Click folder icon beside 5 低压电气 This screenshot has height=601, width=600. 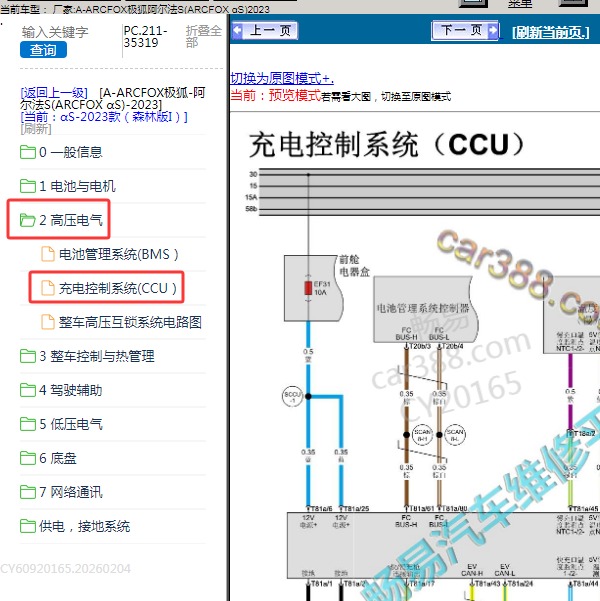28,424
